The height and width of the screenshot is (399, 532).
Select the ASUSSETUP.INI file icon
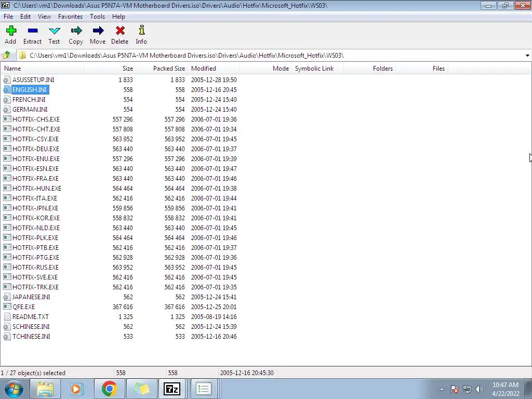7,80
